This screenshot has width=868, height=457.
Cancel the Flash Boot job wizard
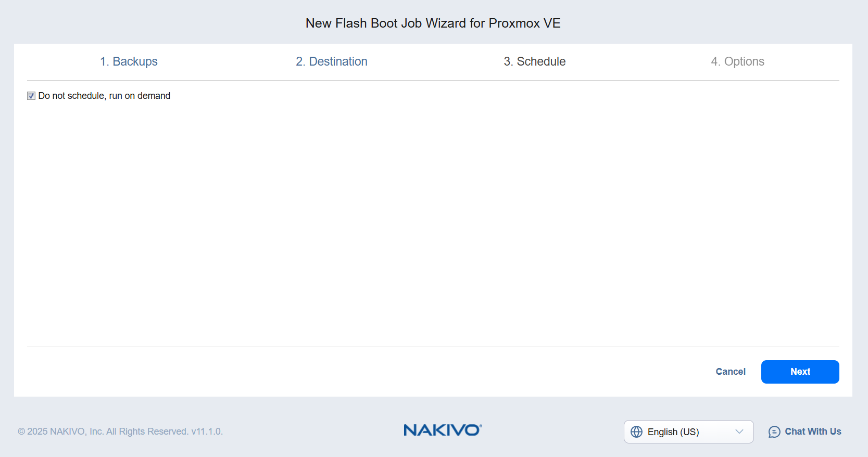(x=731, y=372)
